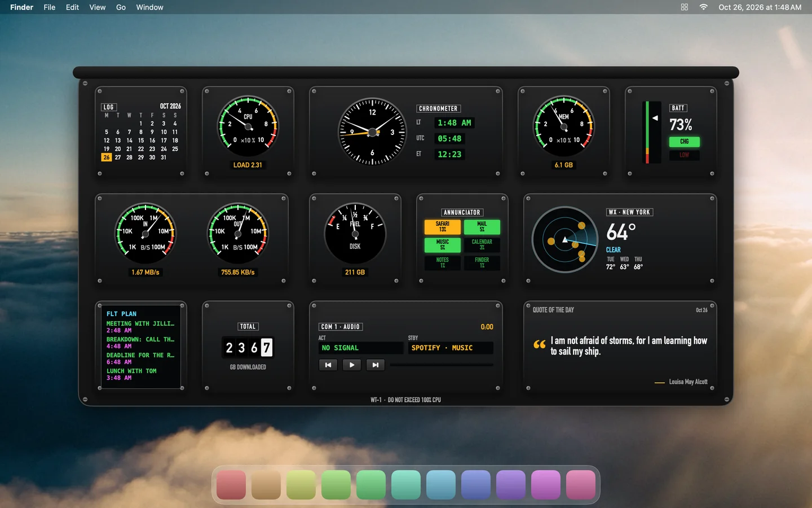Open the red dock app icon
Viewport: 812px width, 508px height.
point(231,485)
